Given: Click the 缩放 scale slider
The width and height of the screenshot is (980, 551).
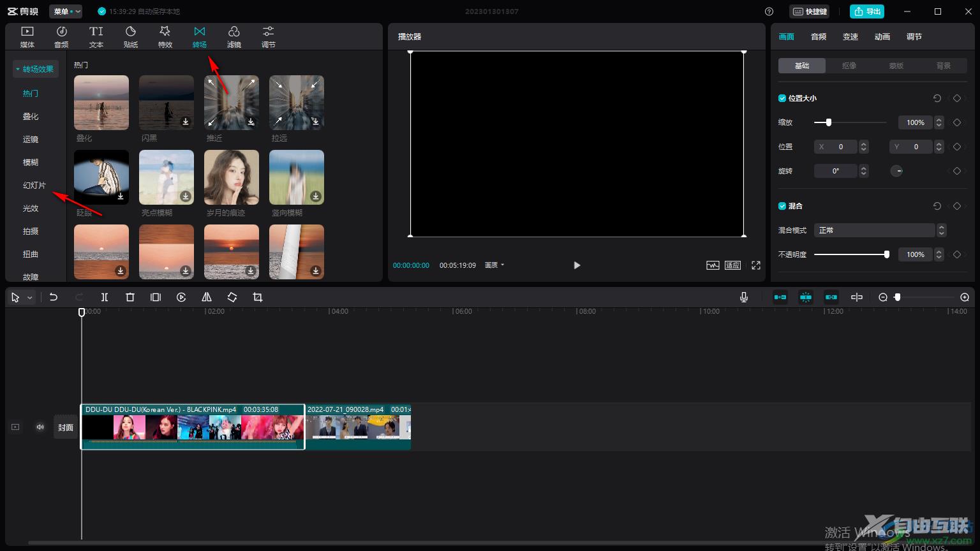Looking at the screenshot, I should pos(850,122).
